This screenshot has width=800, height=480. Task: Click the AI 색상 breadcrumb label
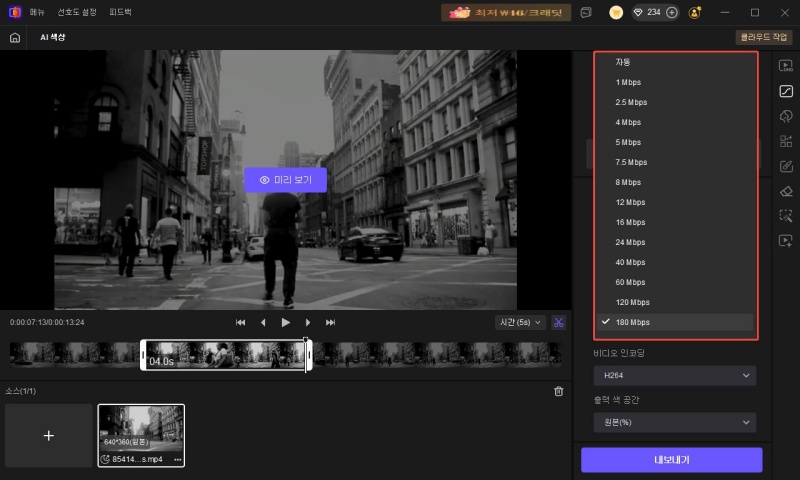[53, 37]
